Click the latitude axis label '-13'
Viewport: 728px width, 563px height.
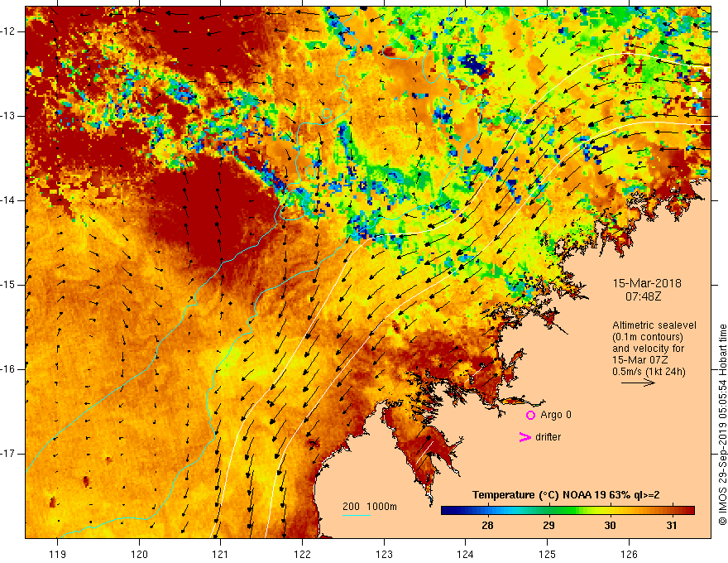click(9, 116)
